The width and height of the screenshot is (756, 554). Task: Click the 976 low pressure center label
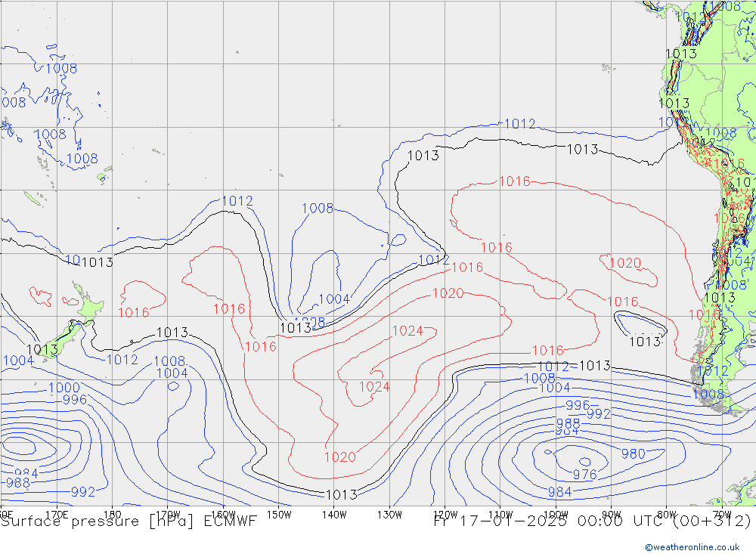coord(584,475)
